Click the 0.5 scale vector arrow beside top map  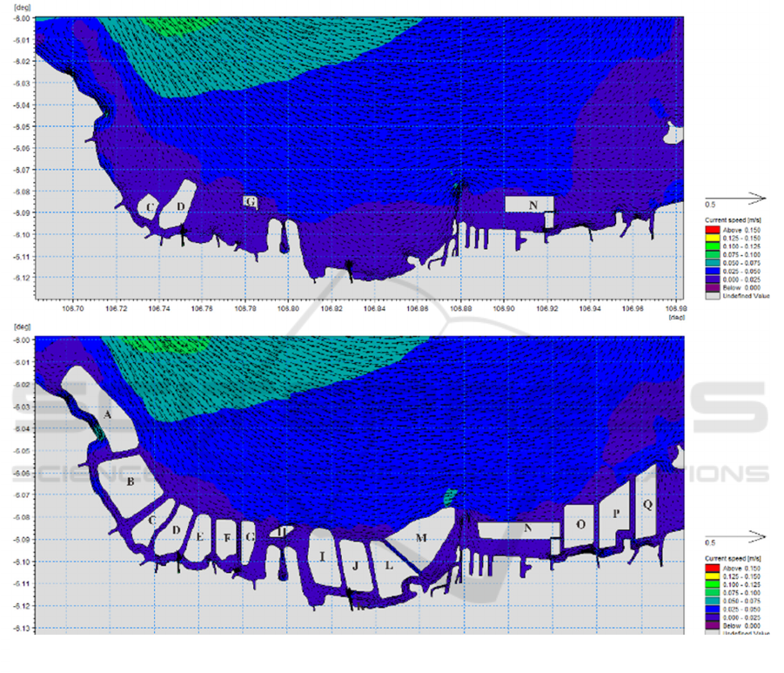735,197
